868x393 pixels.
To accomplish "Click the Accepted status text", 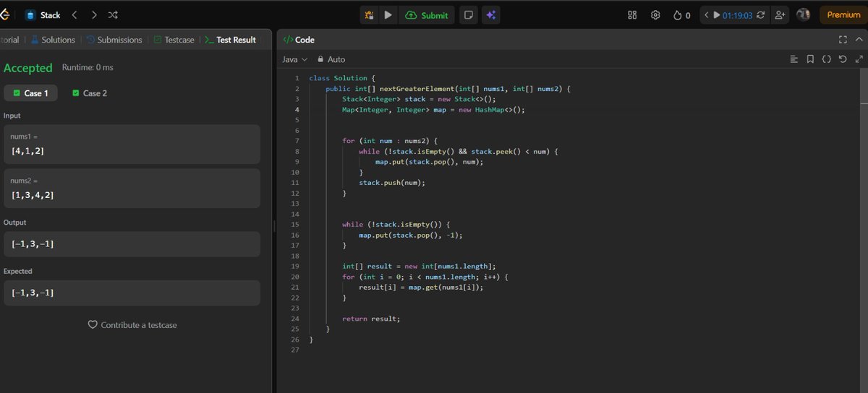I will 28,68.
